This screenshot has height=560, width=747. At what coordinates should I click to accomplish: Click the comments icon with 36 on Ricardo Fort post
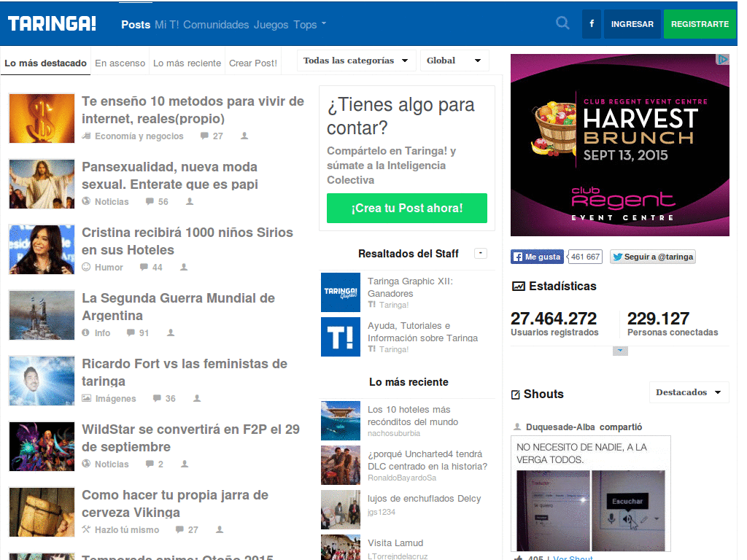[x=157, y=398]
